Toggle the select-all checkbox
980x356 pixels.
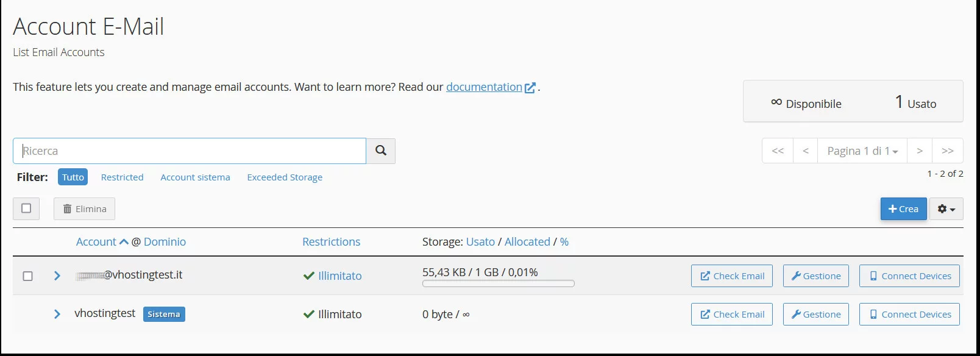[26, 208]
